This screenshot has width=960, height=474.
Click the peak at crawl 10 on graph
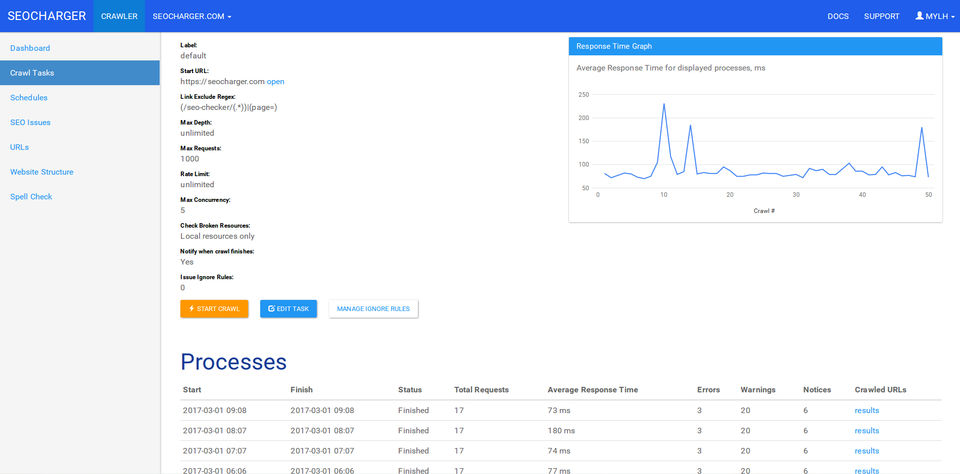point(663,104)
